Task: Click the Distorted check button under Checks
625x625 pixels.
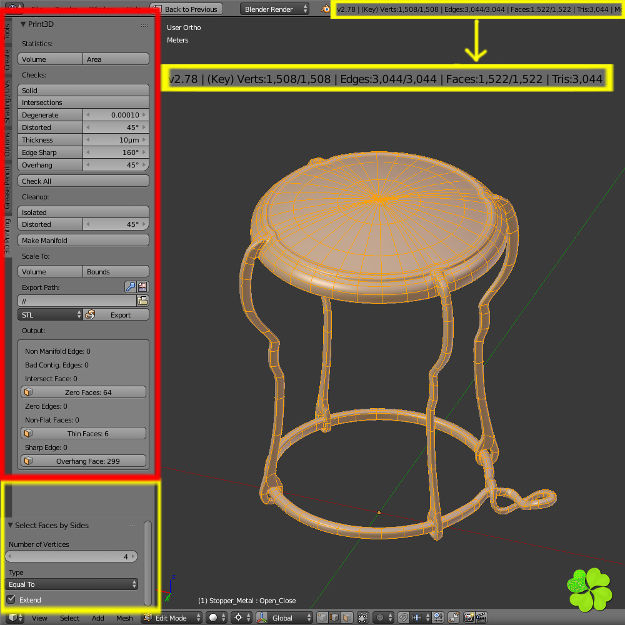Action: click(x=50, y=127)
